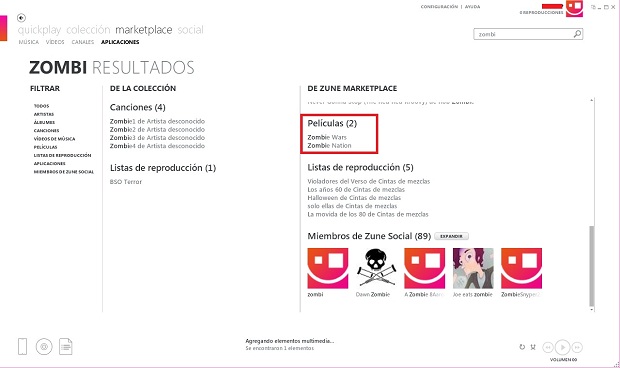The height and width of the screenshot is (368, 620).
Task: Filter results by PELÍCULAS
Action: coord(45,147)
